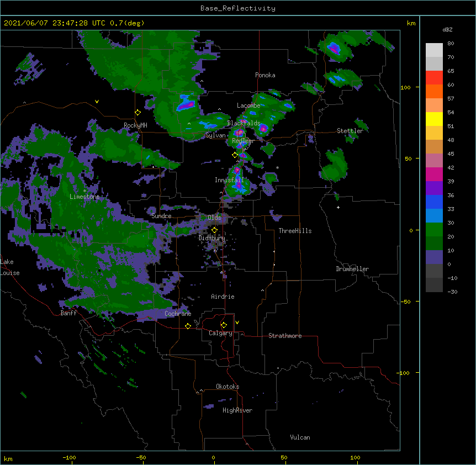Click the 100 tick on the vertical axis
Viewport: 476px width, 465px height.
(x=405, y=87)
